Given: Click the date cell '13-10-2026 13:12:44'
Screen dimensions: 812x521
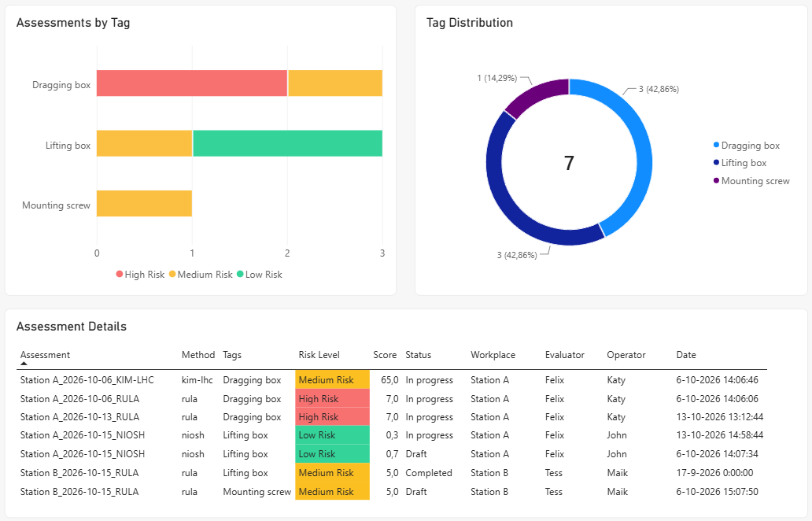Looking at the screenshot, I should (x=720, y=417).
